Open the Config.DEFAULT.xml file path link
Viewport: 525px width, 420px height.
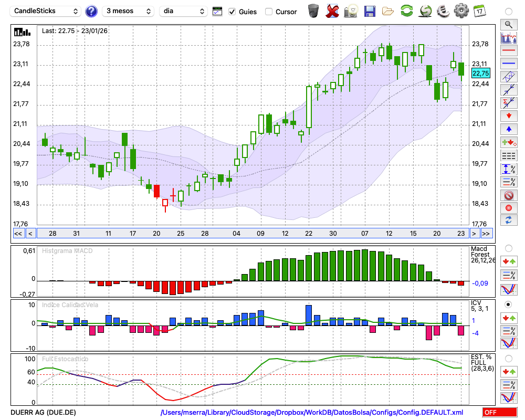click(x=312, y=413)
